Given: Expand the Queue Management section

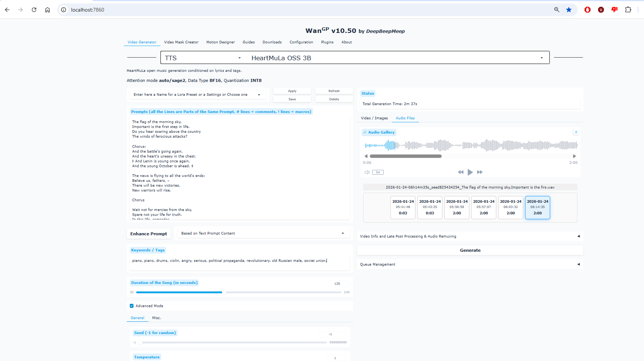Looking at the screenshot, I should point(470,264).
